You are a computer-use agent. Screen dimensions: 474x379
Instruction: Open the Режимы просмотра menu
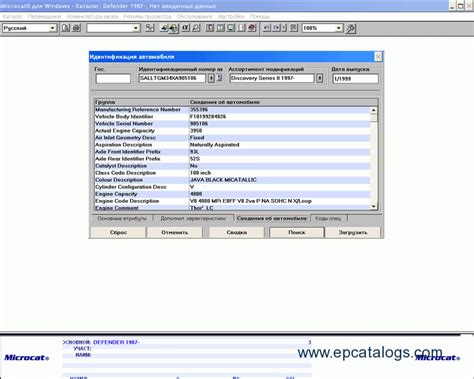point(147,16)
